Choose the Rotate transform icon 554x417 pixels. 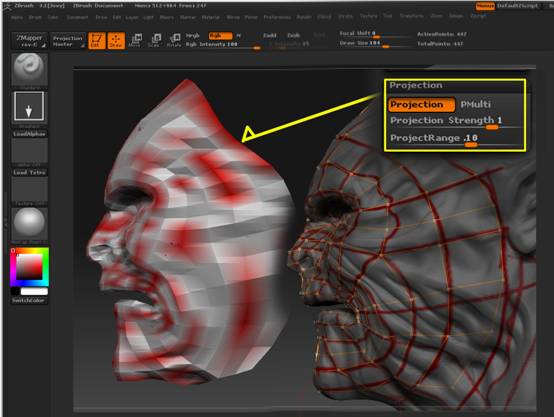coord(174,40)
